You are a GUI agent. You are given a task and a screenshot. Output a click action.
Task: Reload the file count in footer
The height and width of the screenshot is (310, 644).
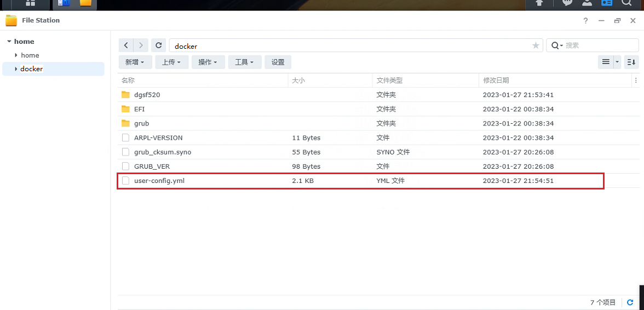coord(630,302)
